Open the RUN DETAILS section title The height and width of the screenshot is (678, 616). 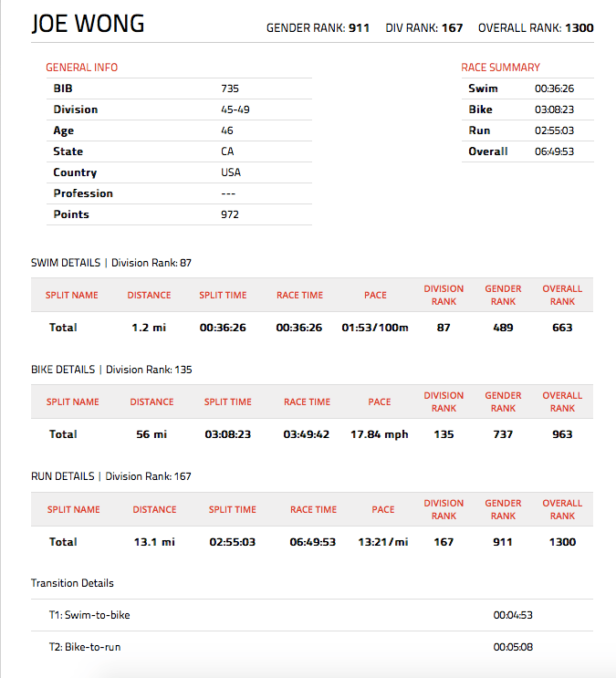pos(62,476)
